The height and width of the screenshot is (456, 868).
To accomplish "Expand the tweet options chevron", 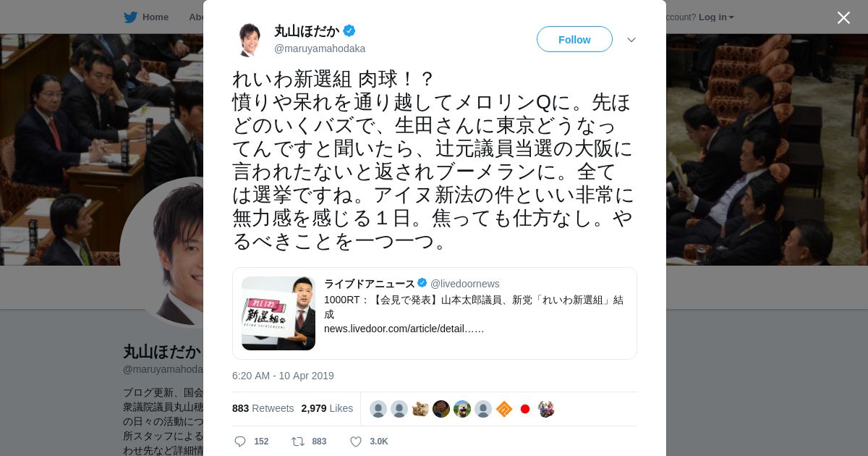I will click(x=631, y=40).
